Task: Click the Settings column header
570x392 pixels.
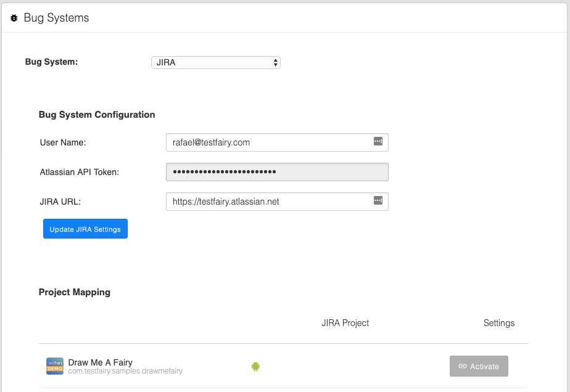Action: point(498,323)
